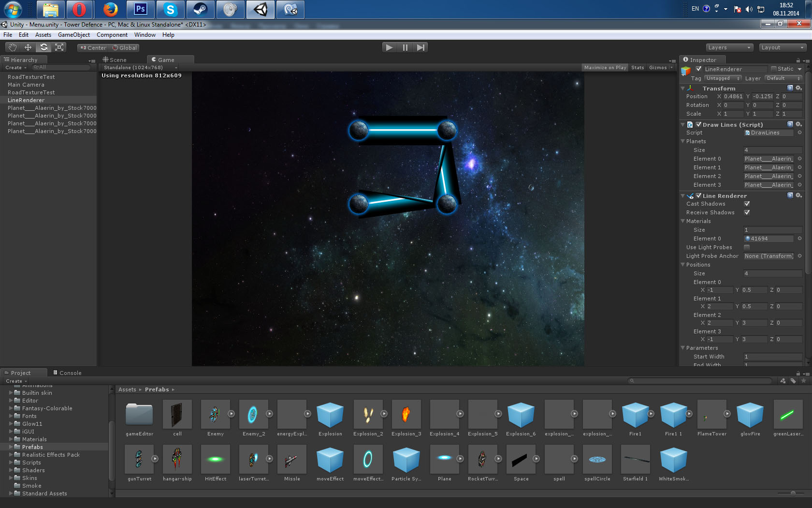Viewport: 812px width, 508px height.
Task: Click the Pause button
Action: pos(405,47)
